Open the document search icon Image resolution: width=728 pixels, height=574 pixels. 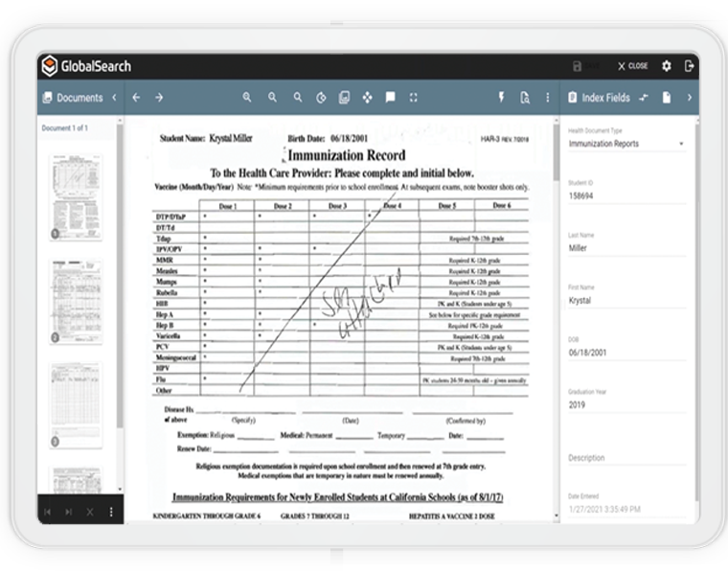[525, 98]
